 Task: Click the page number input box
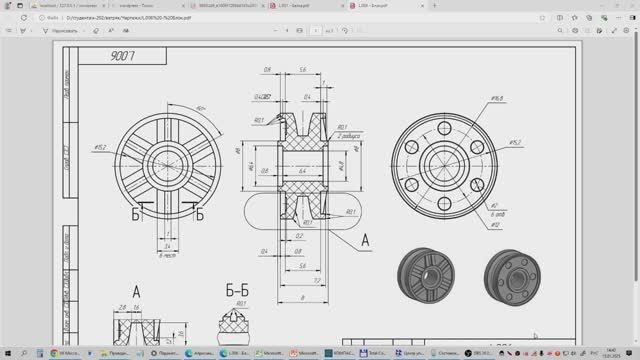316,31
